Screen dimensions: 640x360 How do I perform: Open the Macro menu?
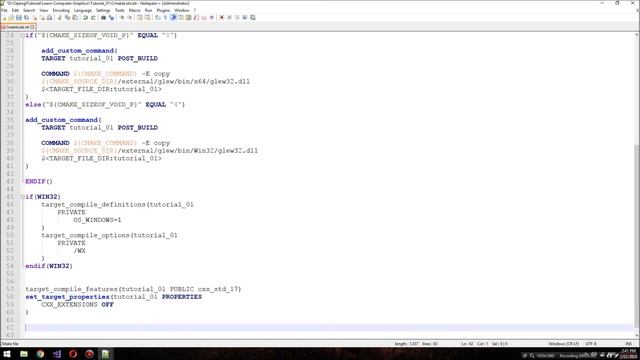click(134, 10)
